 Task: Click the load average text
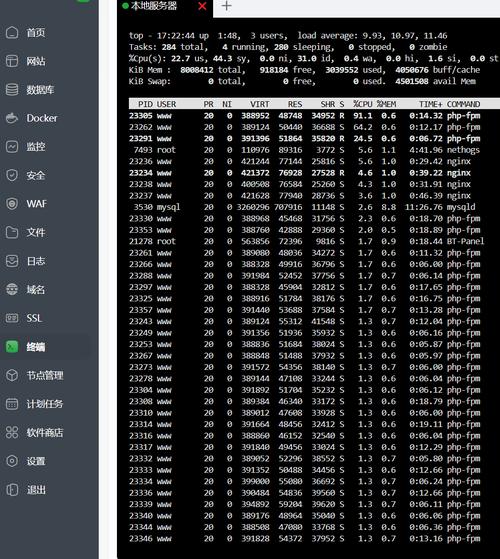click(x=372, y=36)
